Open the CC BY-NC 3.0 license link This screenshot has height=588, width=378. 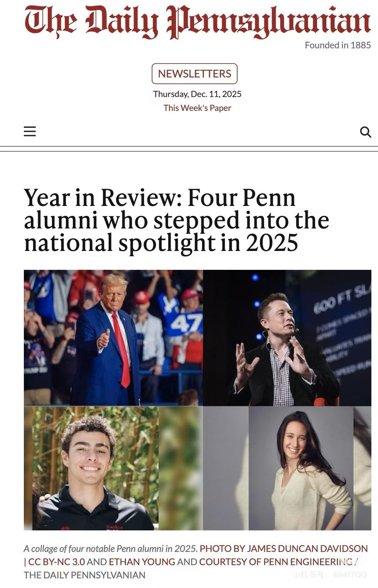(57, 562)
